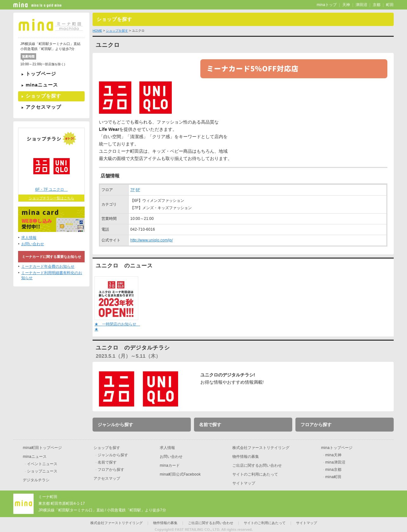The image size is (407, 532).
Task: Open ミーナカード年会費のお知らせ link
Action: click(x=48, y=266)
